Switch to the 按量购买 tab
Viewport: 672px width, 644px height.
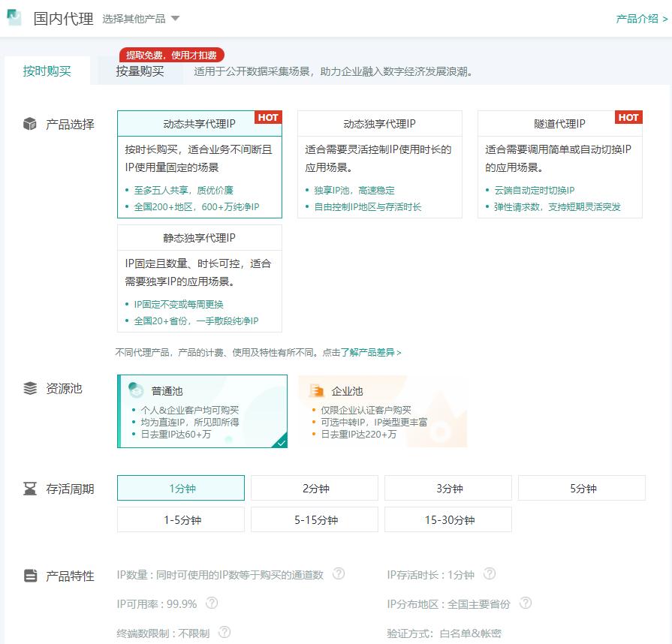[140, 71]
